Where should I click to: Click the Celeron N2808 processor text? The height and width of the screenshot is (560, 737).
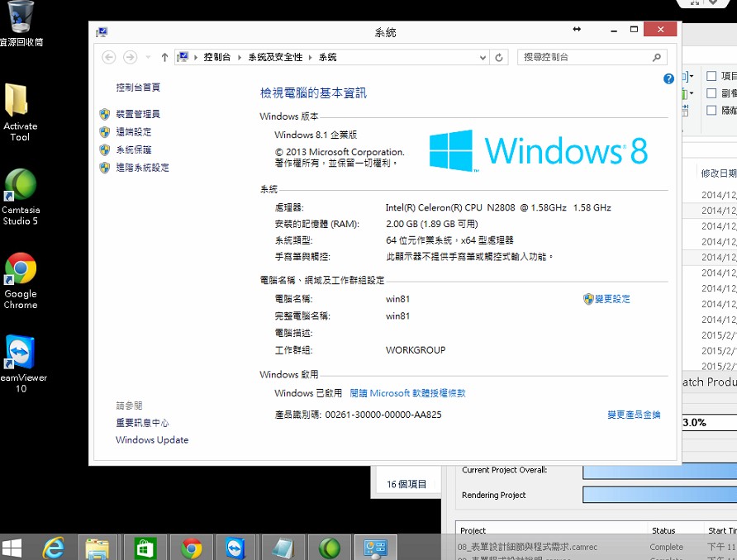(x=498, y=207)
